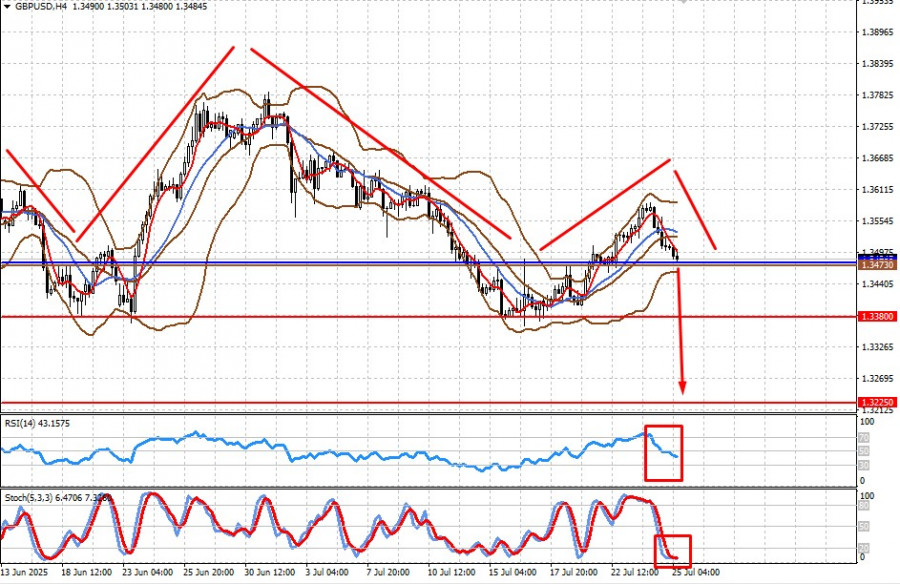The width and height of the screenshot is (900, 584).
Task: Click the 1.33265 price axis value
Action: pos(878,347)
